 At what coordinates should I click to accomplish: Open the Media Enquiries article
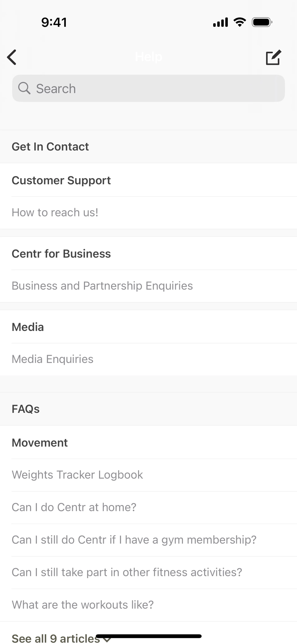click(x=52, y=359)
